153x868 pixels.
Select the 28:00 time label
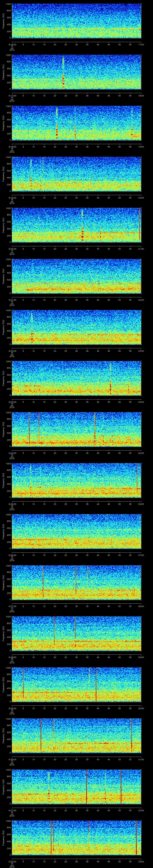pyautogui.click(x=141, y=606)
